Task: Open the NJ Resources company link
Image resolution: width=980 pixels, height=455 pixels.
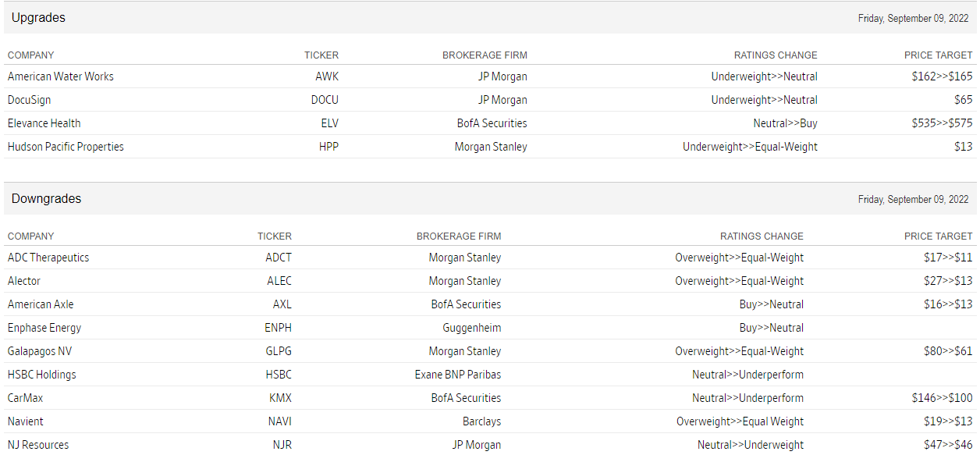Action: pyautogui.click(x=38, y=445)
